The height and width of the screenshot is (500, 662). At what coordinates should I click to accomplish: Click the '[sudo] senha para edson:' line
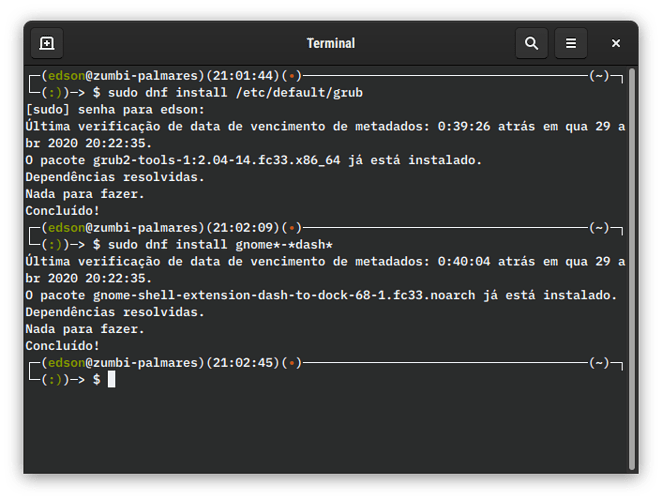tap(115, 109)
